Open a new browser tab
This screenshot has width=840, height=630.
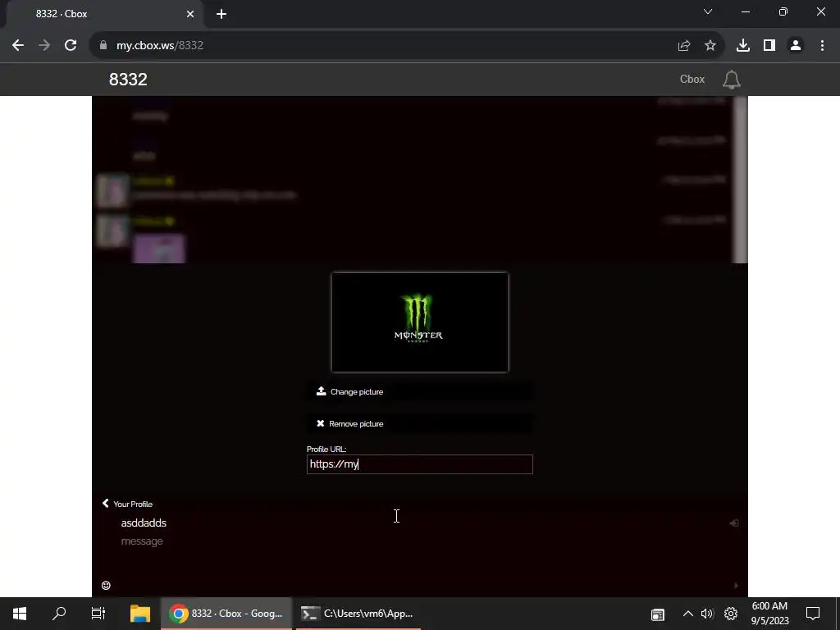[x=221, y=14]
